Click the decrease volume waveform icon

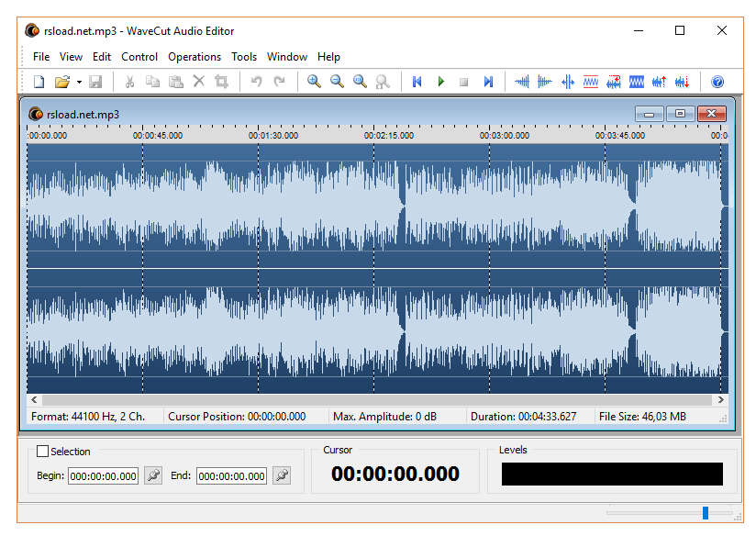point(682,82)
